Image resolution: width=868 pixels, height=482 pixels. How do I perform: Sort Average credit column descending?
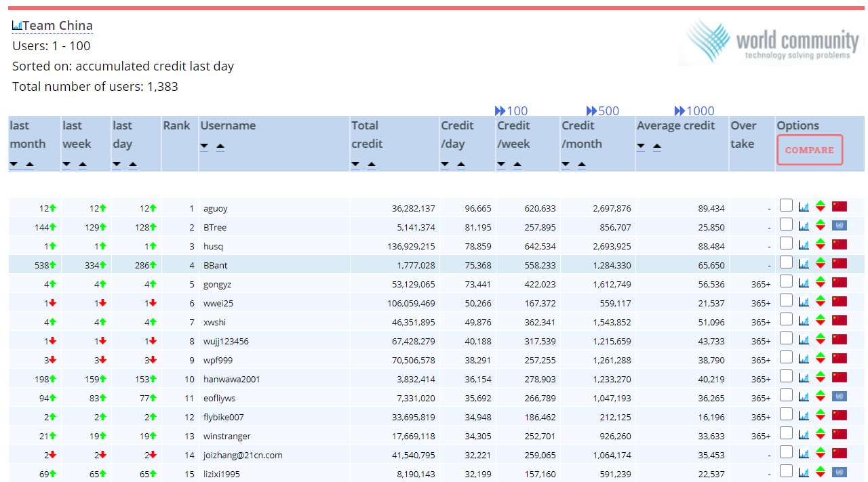click(x=641, y=146)
